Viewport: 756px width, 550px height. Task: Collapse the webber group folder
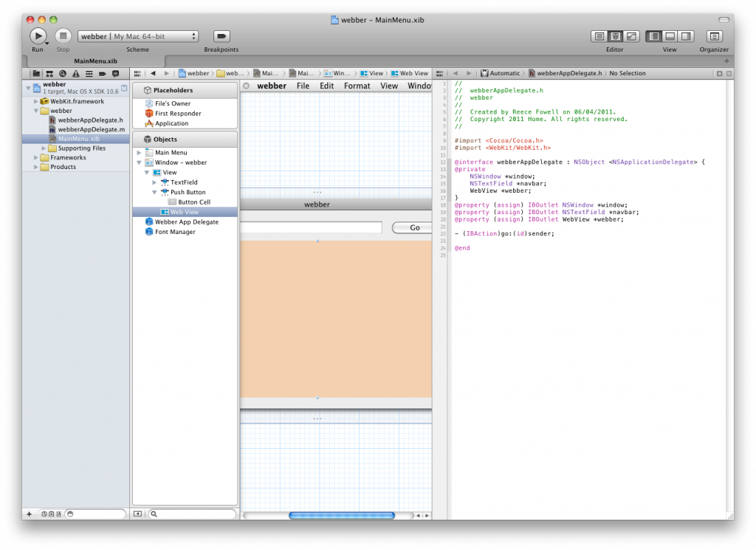point(35,111)
